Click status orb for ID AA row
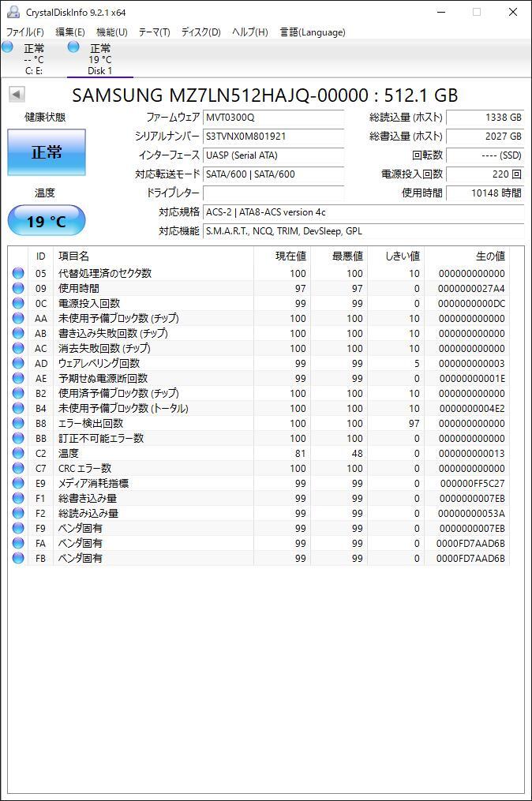 18,318
